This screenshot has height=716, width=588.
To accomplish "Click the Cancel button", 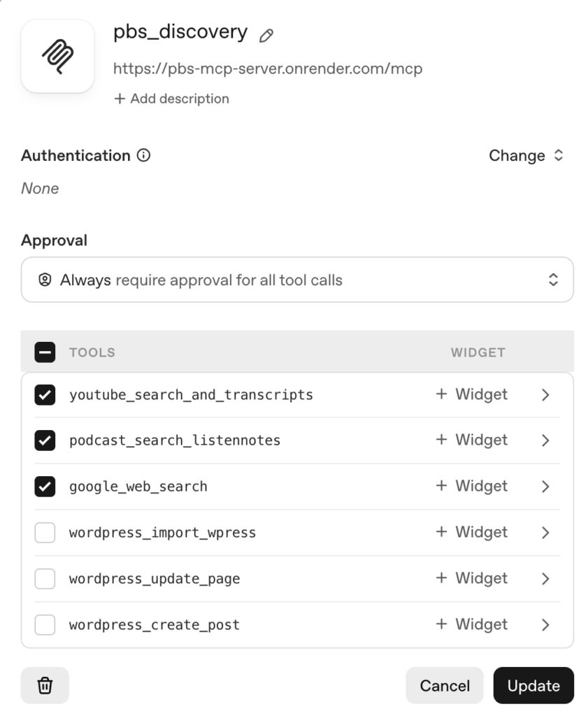I will point(445,686).
